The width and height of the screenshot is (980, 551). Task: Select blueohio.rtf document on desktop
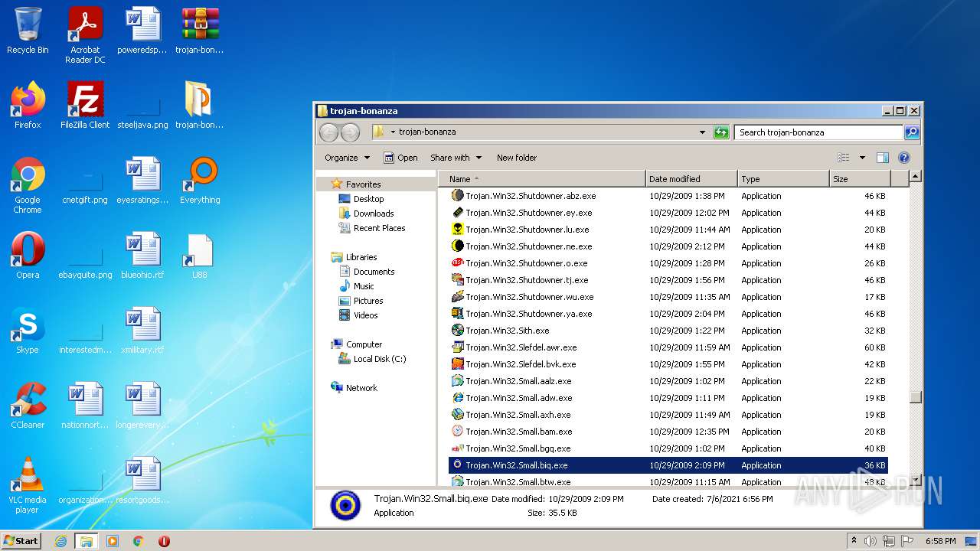click(x=142, y=256)
